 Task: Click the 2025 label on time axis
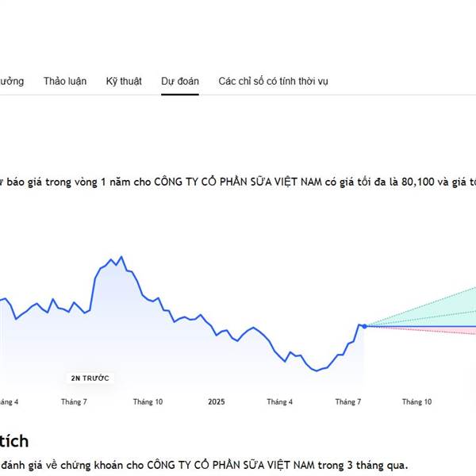[217, 402]
